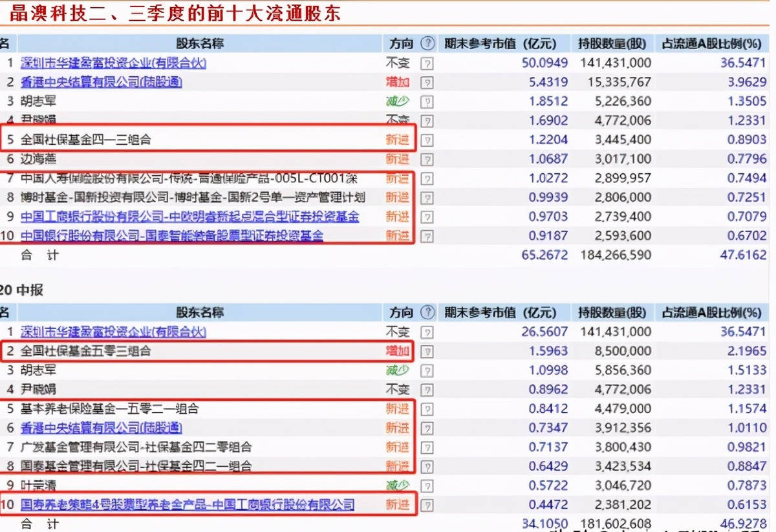
Task: Open 深圳市华建盈富 link in the 26.5607 row
Action: pyautogui.click(x=114, y=332)
